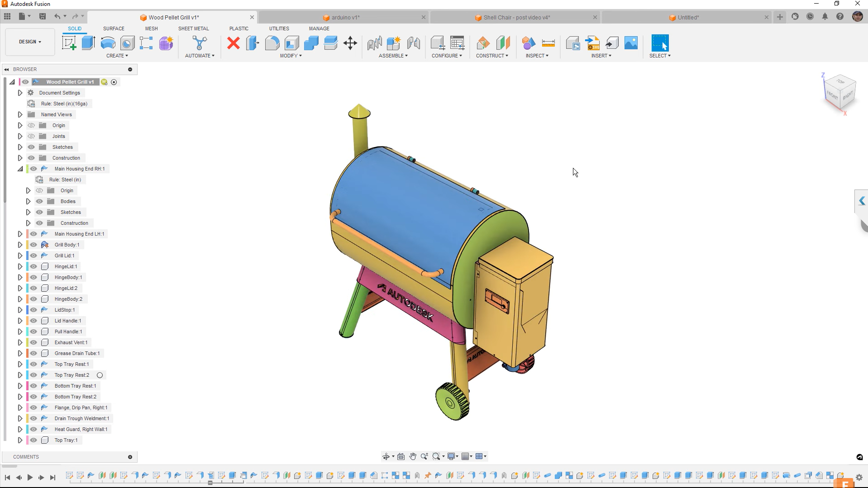Choose the Fillet tool icon
Viewport: 868px width, 488px height.
[x=272, y=43]
